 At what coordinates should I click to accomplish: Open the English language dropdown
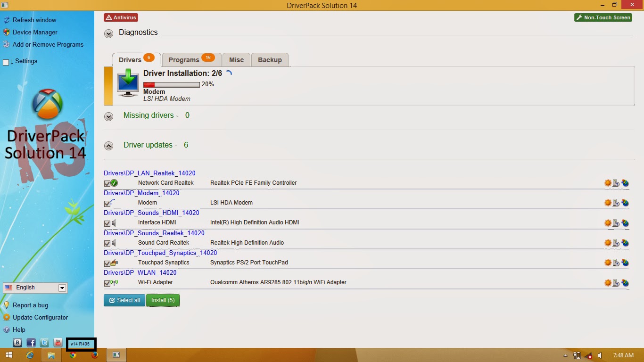pos(35,288)
